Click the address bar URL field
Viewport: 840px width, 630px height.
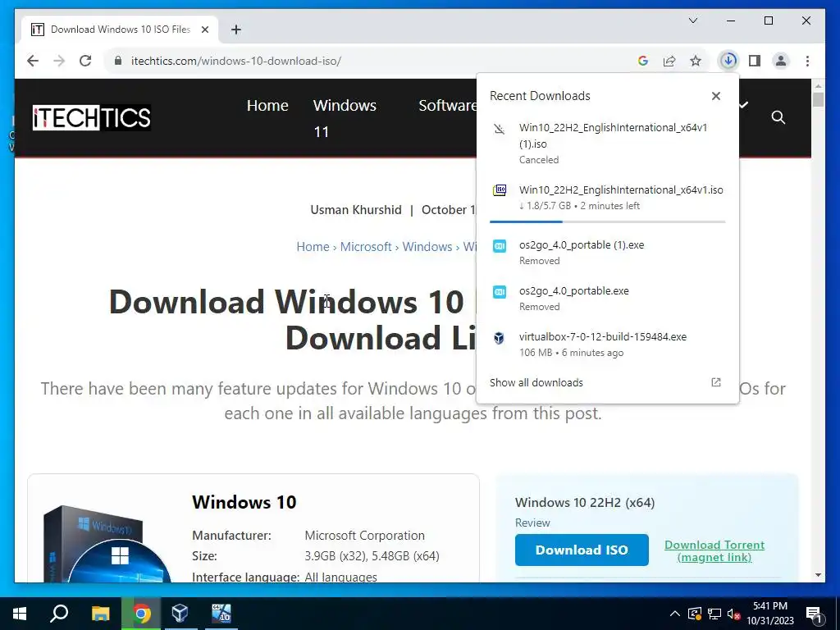coord(375,61)
